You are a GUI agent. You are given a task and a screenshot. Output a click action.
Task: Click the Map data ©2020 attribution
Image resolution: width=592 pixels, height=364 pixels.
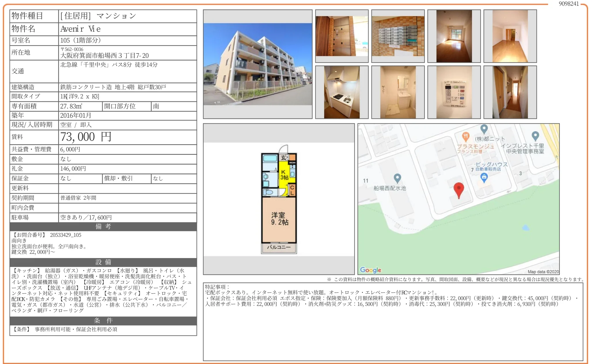pyautogui.click(x=543, y=272)
